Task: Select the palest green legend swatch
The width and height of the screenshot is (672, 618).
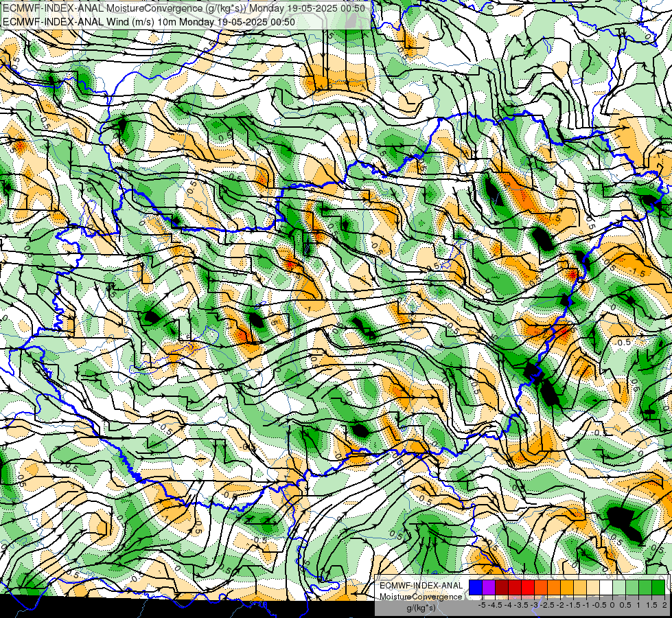Action: pos(619,588)
